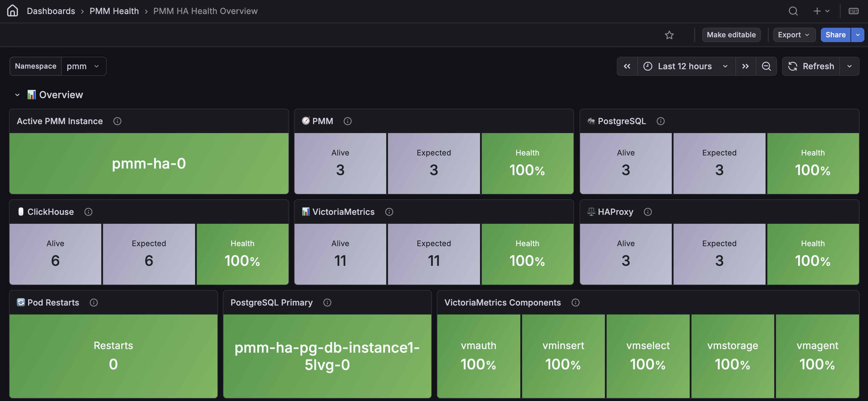Show info for Active PMM Instance panel
The image size is (868, 401).
pyautogui.click(x=117, y=121)
